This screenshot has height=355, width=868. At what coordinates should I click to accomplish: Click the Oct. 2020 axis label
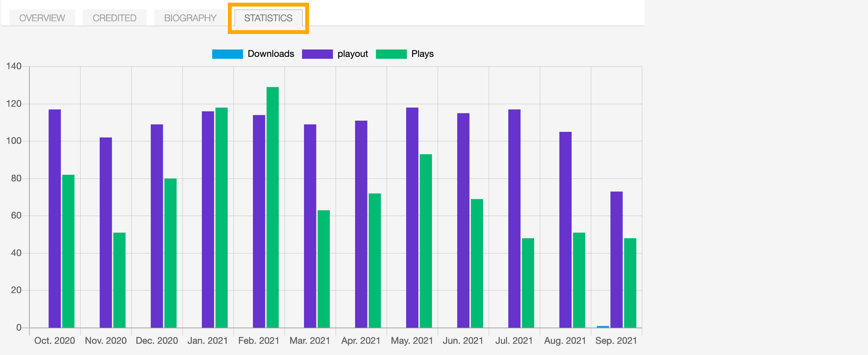click(x=55, y=341)
